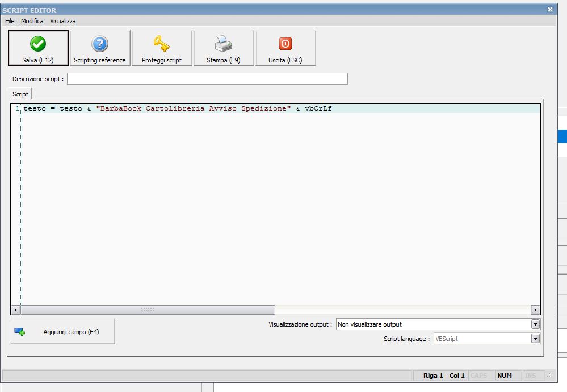Click the CAPS status bar indicator
This screenshot has height=392, width=567.
(x=479, y=376)
